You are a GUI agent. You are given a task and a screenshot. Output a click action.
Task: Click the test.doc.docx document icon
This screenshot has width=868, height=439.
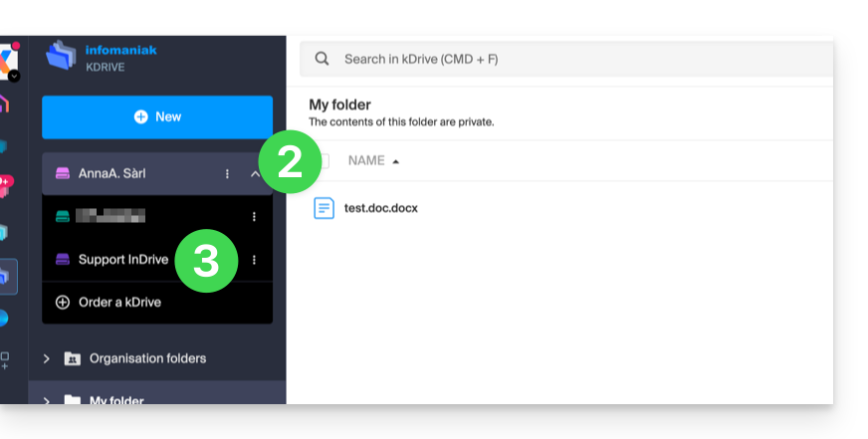click(324, 208)
